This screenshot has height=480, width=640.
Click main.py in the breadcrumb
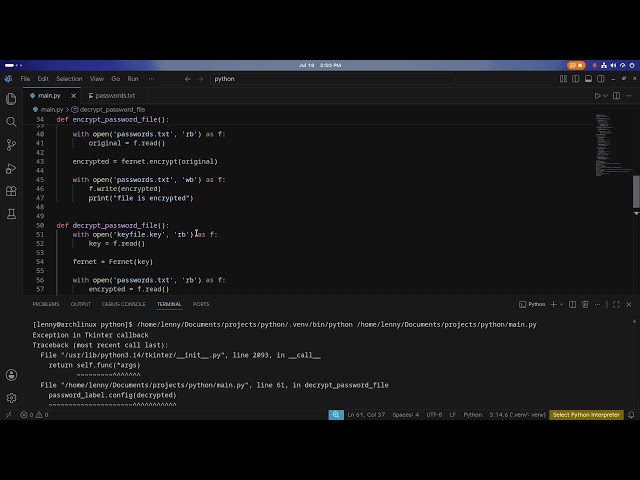[x=51, y=109]
